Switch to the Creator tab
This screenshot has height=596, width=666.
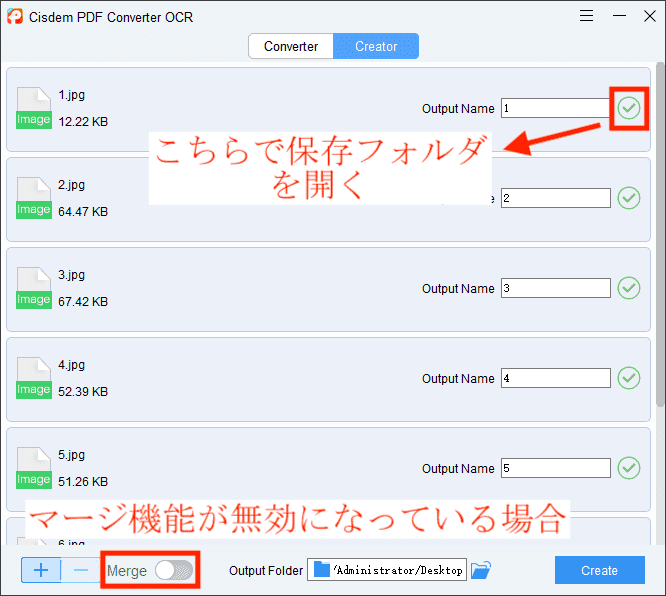click(376, 46)
